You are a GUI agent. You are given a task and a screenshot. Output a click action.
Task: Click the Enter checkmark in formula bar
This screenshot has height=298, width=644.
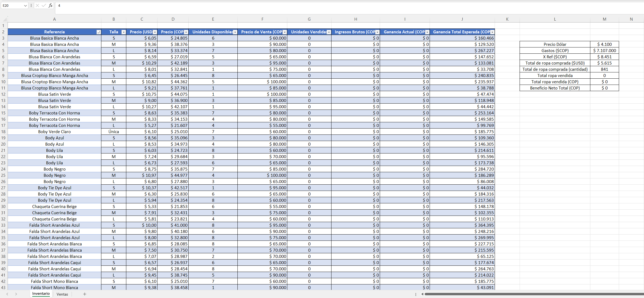pyautogui.click(x=44, y=5)
